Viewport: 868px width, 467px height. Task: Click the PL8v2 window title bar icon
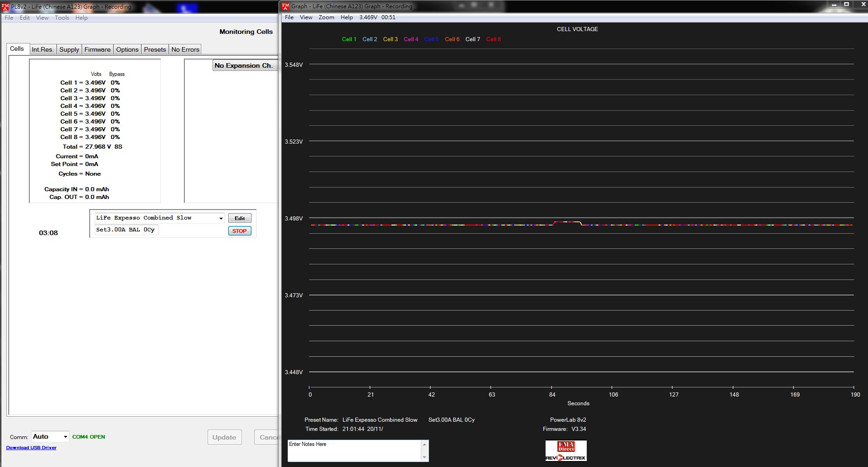5,7
